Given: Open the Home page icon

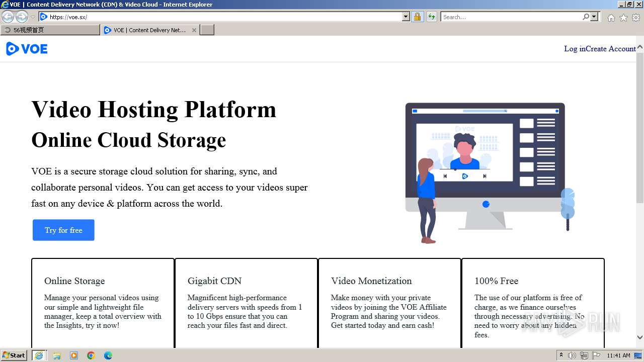Looking at the screenshot, I should coord(611,18).
